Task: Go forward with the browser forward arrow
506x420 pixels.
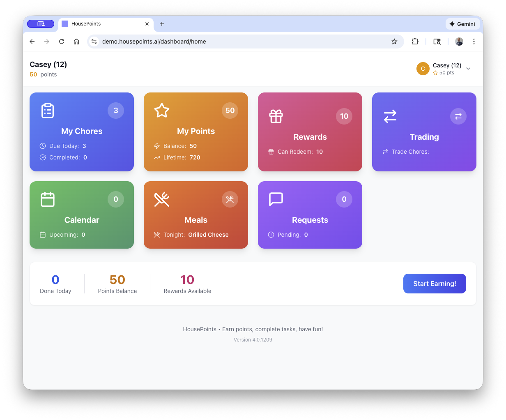Action: pyautogui.click(x=47, y=42)
